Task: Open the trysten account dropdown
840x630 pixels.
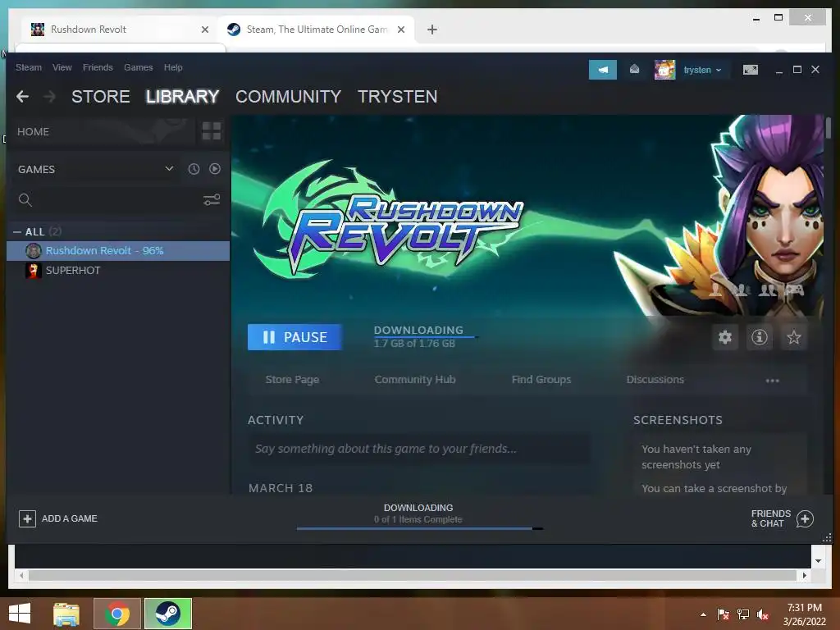Action: (703, 70)
